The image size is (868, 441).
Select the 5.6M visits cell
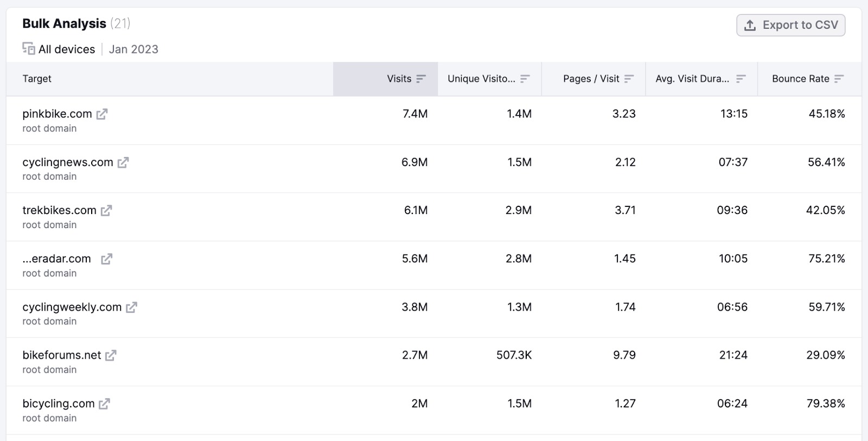coord(414,259)
